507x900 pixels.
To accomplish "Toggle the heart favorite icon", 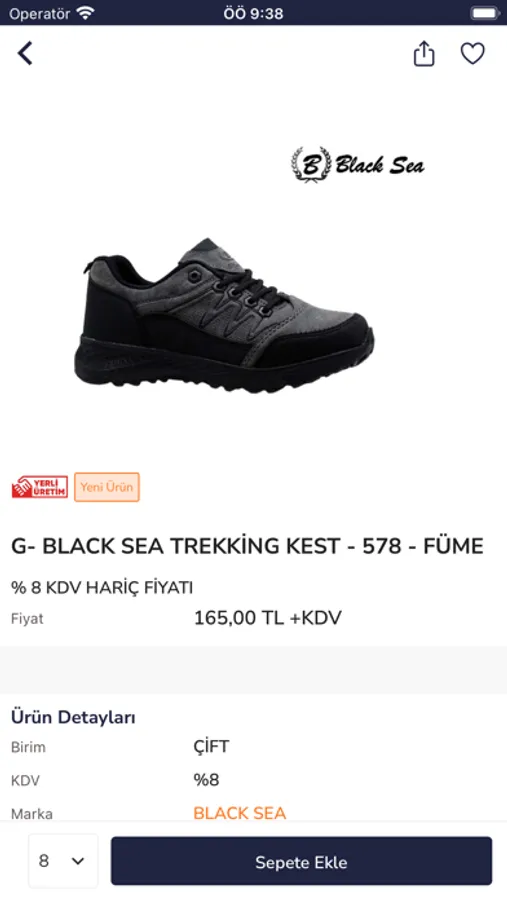I will (473, 53).
